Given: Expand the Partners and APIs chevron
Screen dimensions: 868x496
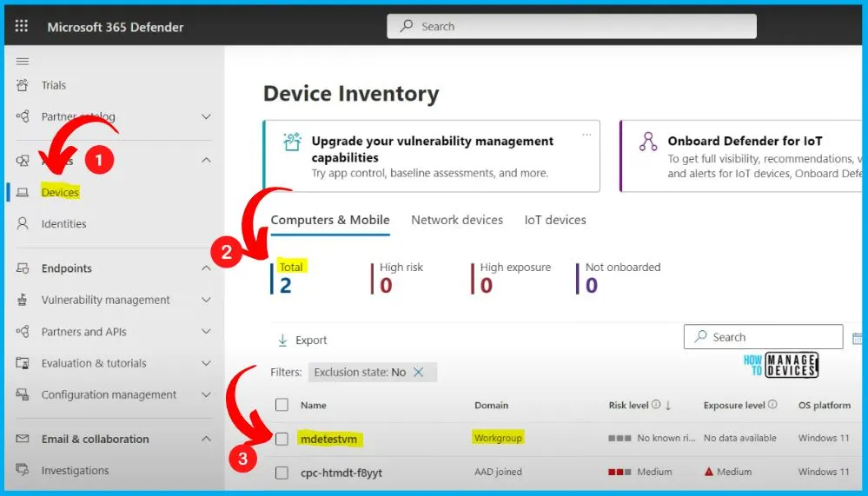Looking at the screenshot, I should [x=206, y=332].
